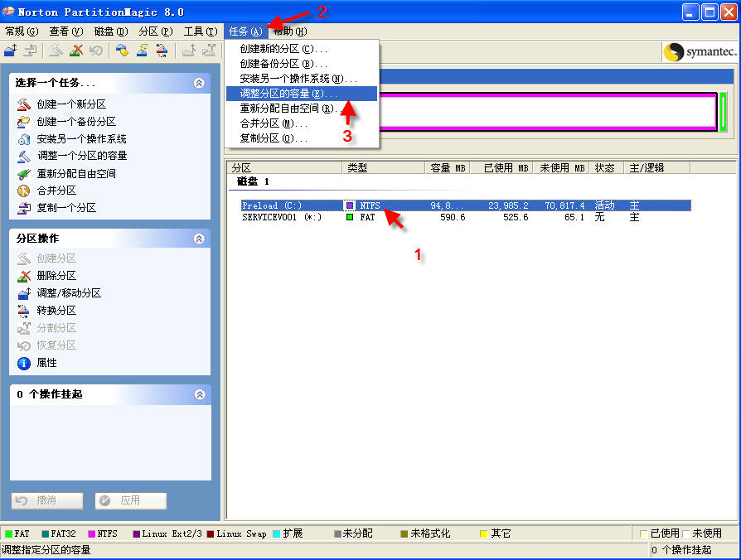
Task: Click the green FAT partition in the disk map
Action: 723,112
